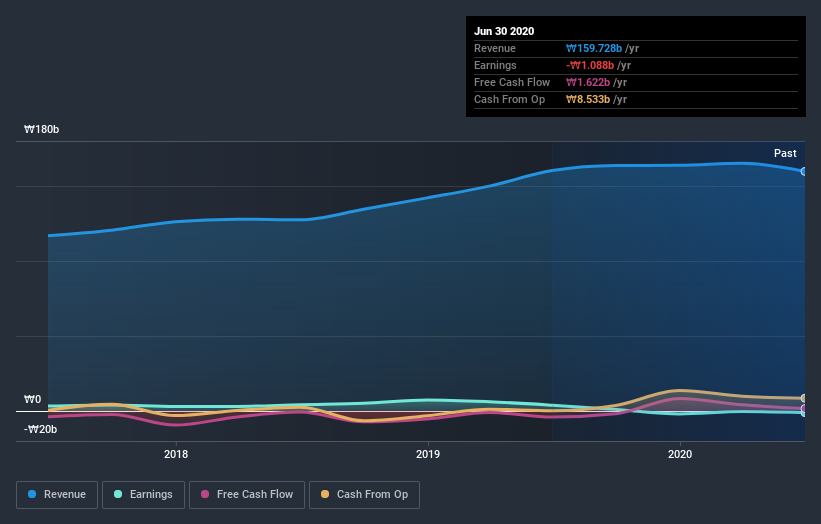Viewport: 821px width, 524px height.
Task: Click the Past label in chart
Action: (785, 153)
